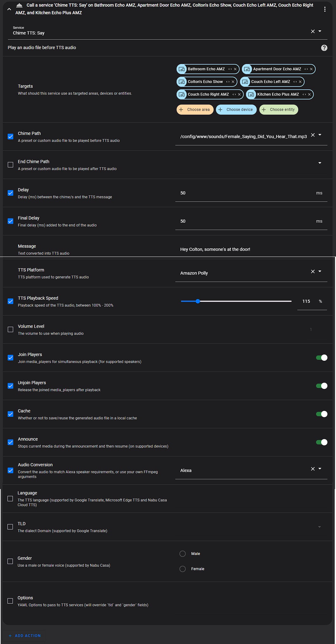
Task: Clear the Chime TTS: Say service field
Action: click(313, 31)
